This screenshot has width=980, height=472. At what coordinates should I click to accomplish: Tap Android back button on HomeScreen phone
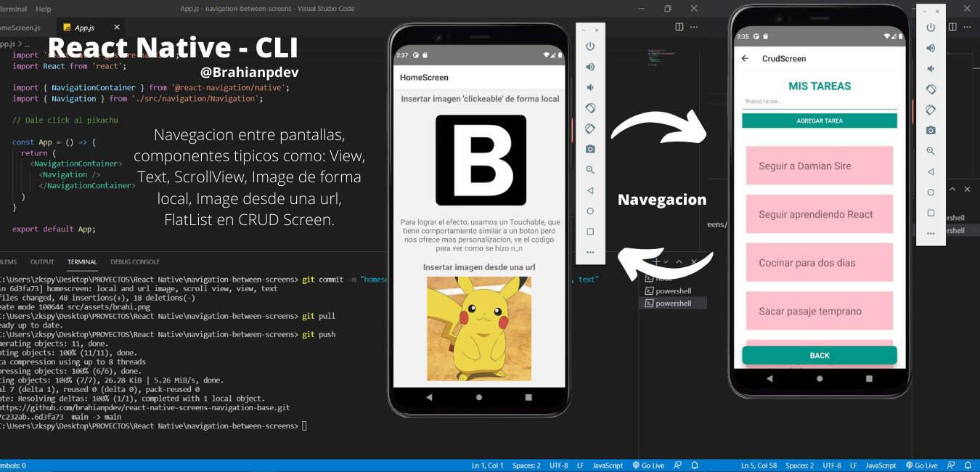pyautogui.click(x=429, y=397)
